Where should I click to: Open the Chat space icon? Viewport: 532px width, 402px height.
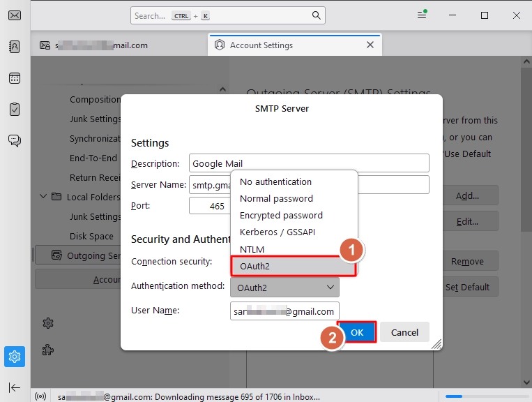pyautogui.click(x=15, y=140)
